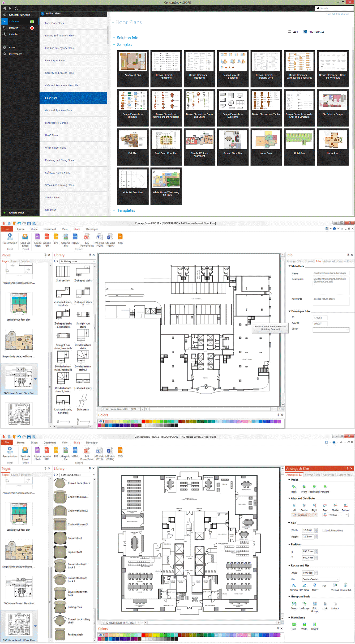Open Format tab in Ground Floor Info panel
The image size is (355, 644).
tap(309, 261)
